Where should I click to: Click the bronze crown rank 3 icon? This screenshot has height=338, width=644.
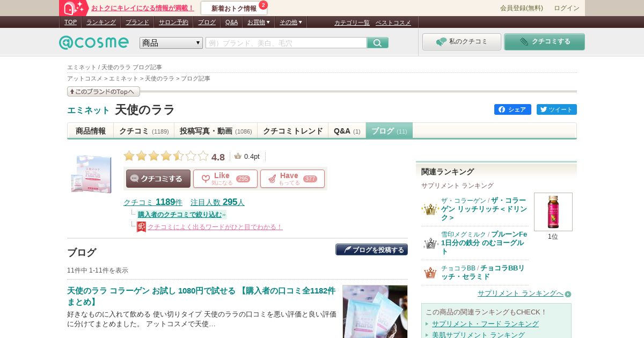pos(430,272)
